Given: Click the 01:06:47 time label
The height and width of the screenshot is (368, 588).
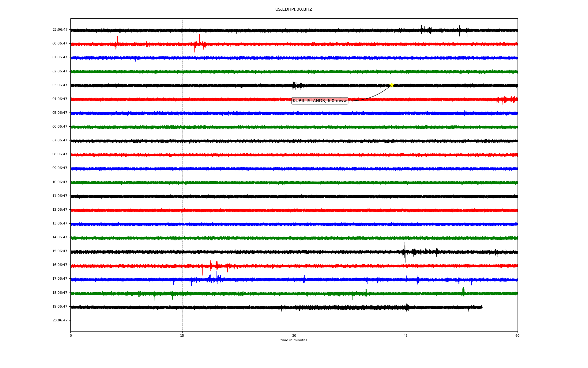Looking at the screenshot, I should point(60,57).
